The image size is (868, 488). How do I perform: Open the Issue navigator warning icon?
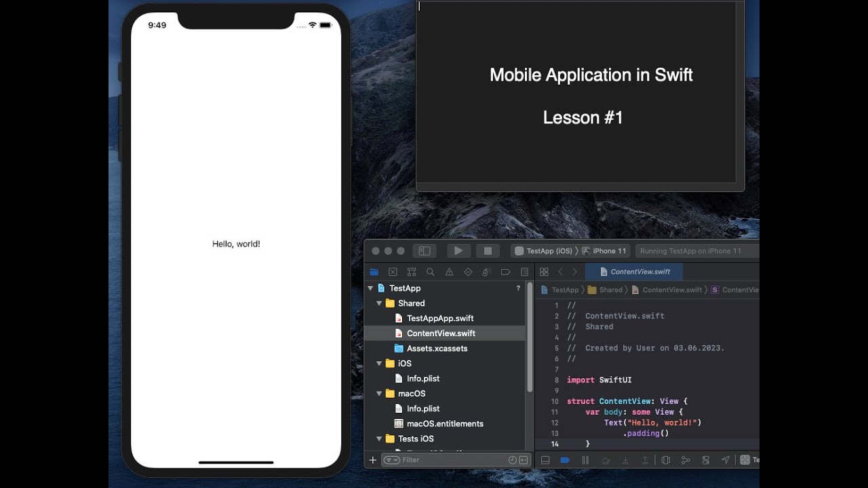[449, 272]
